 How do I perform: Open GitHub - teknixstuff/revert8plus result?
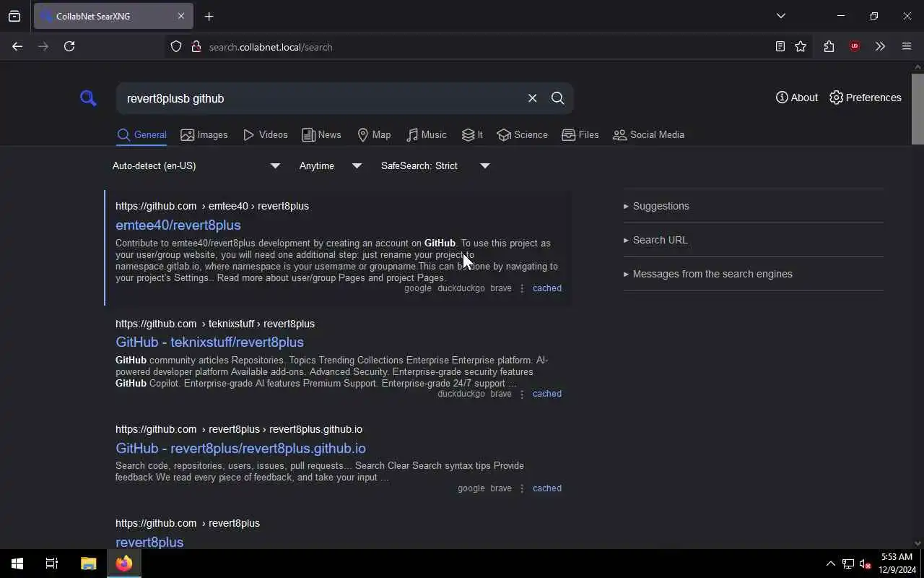pyautogui.click(x=209, y=342)
